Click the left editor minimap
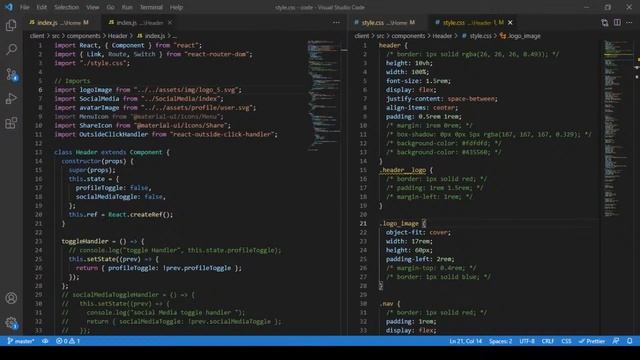640x360 pixels. [324, 96]
